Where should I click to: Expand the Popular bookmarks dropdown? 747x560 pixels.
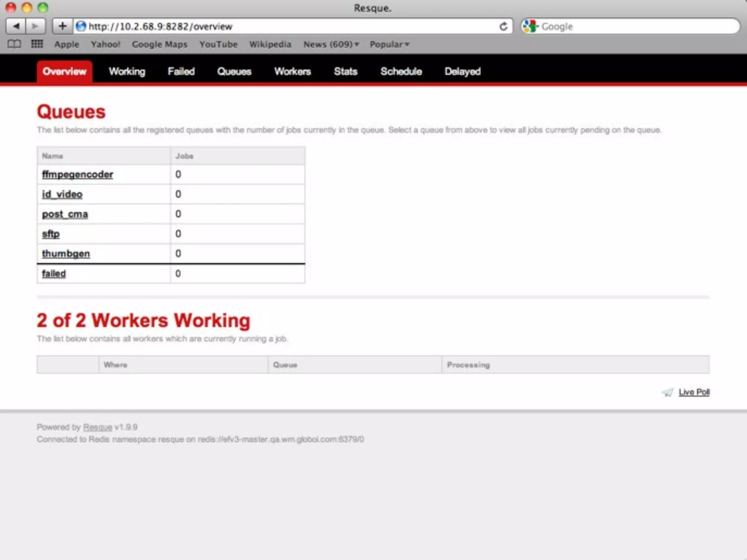tap(389, 44)
